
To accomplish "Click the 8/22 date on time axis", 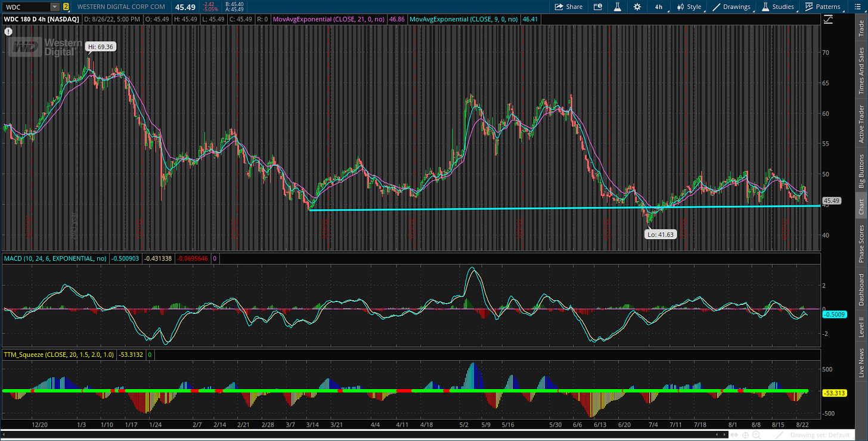I will pyautogui.click(x=804, y=424).
